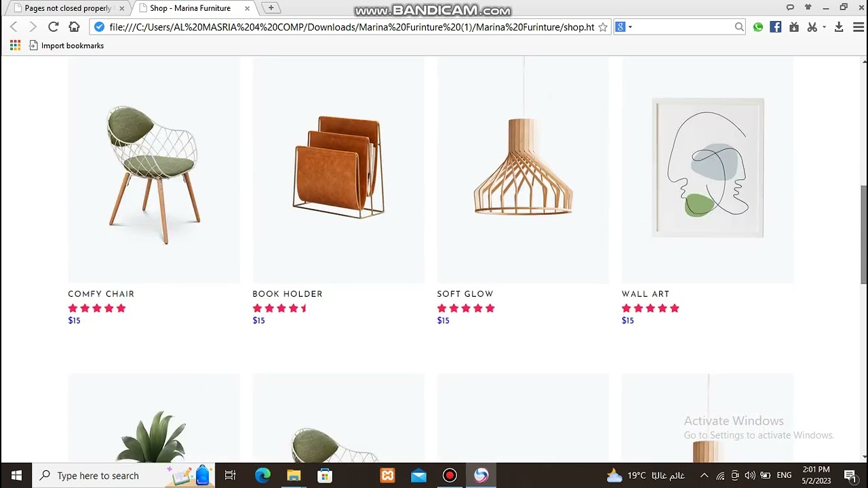Click the taskbar Type here to search box
The height and width of the screenshot is (488, 868).
tap(123, 475)
